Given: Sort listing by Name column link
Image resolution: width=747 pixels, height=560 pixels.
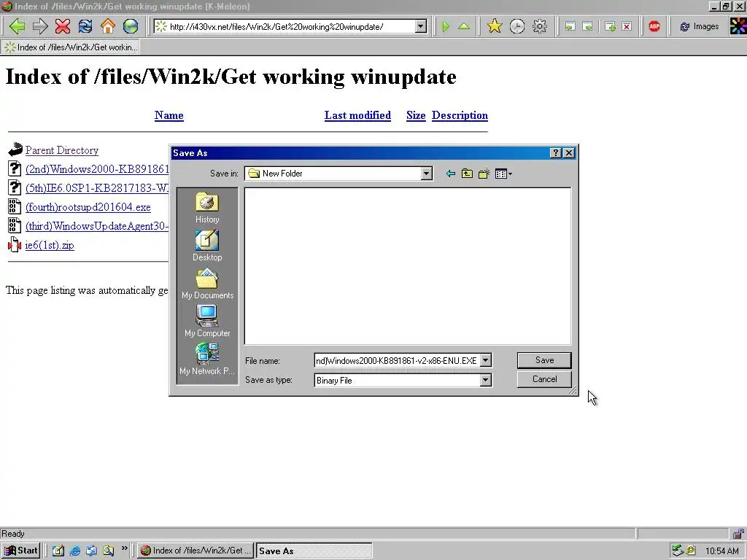Looking at the screenshot, I should point(169,115).
